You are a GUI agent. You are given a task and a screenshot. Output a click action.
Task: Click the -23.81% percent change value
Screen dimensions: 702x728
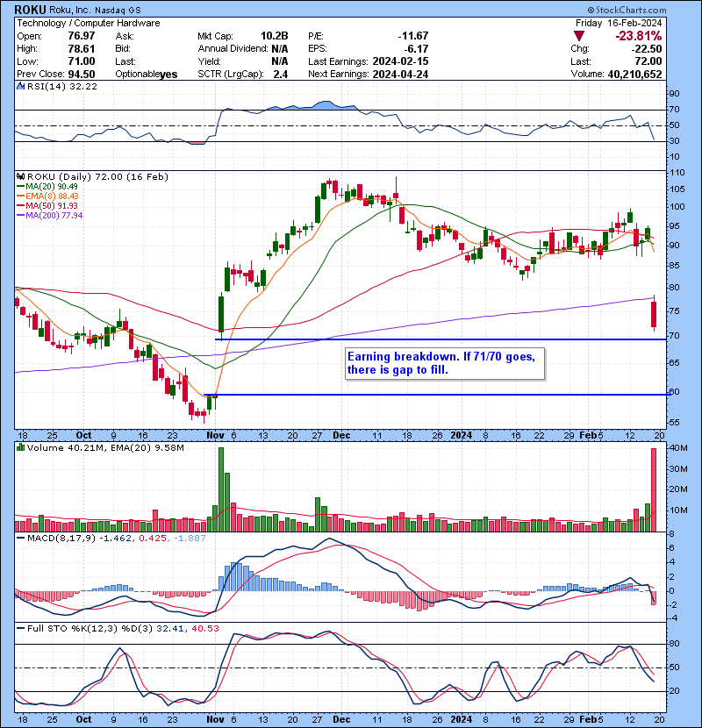[639, 36]
